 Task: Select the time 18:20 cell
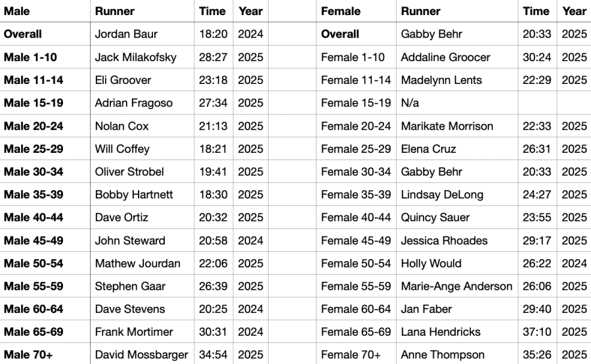tap(212, 34)
